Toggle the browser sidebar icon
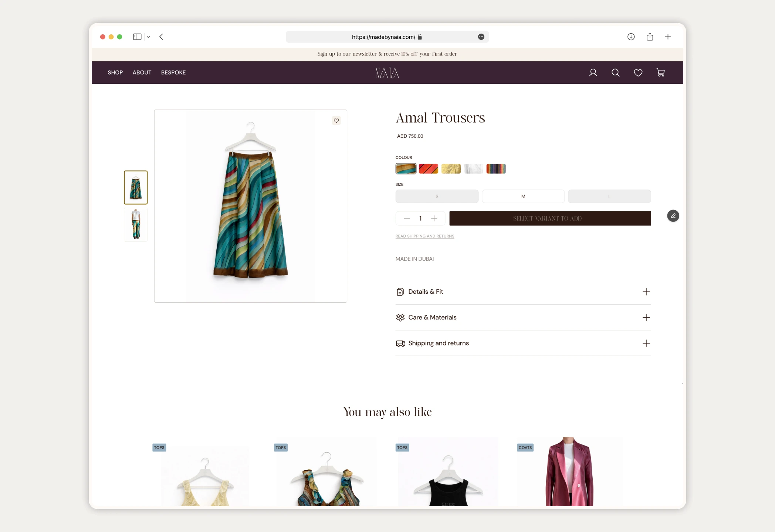This screenshot has width=775, height=532. (137, 37)
